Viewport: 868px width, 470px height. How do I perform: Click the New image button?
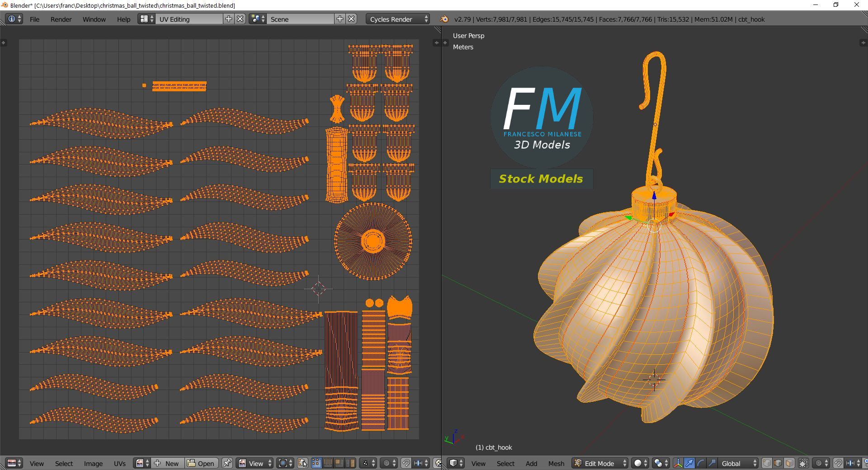pyautogui.click(x=167, y=463)
